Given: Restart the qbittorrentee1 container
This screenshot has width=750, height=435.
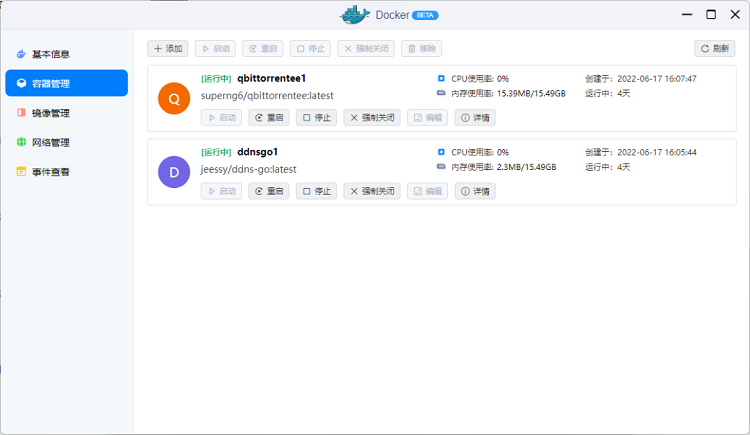Looking at the screenshot, I should [x=268, y=117].
